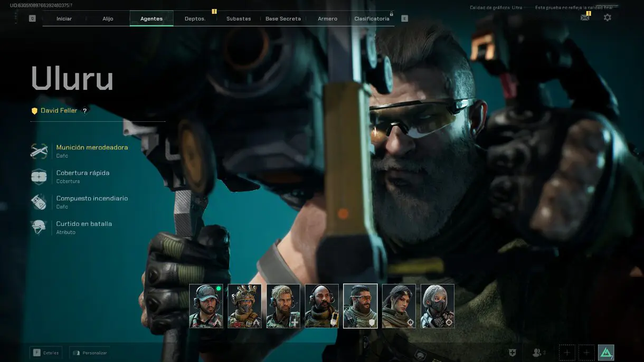
Task: Click the yellow shield icon beside David Feller
Action: pyautogui.click(x=34, y=111)
